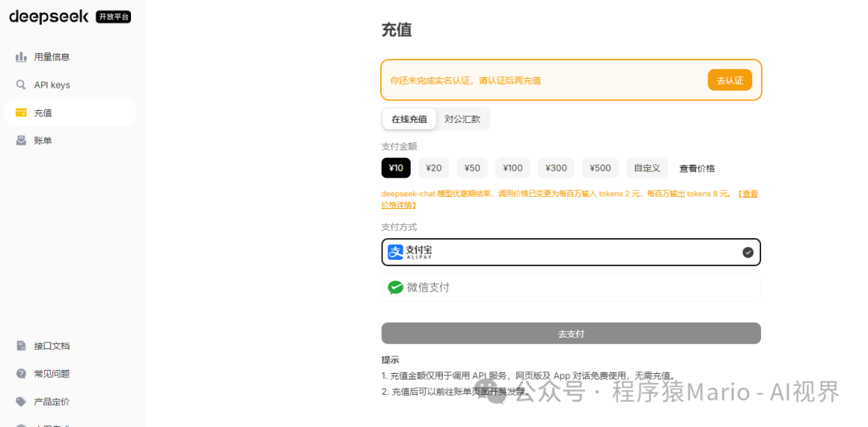Click the deepseek logo
868x427 pixels.
coord(49,17)
